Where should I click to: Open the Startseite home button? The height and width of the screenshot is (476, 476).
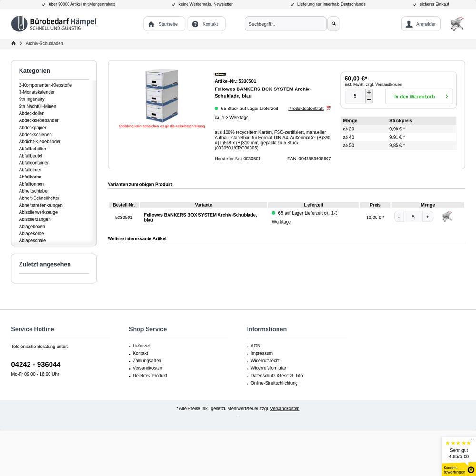pos(164,24)
